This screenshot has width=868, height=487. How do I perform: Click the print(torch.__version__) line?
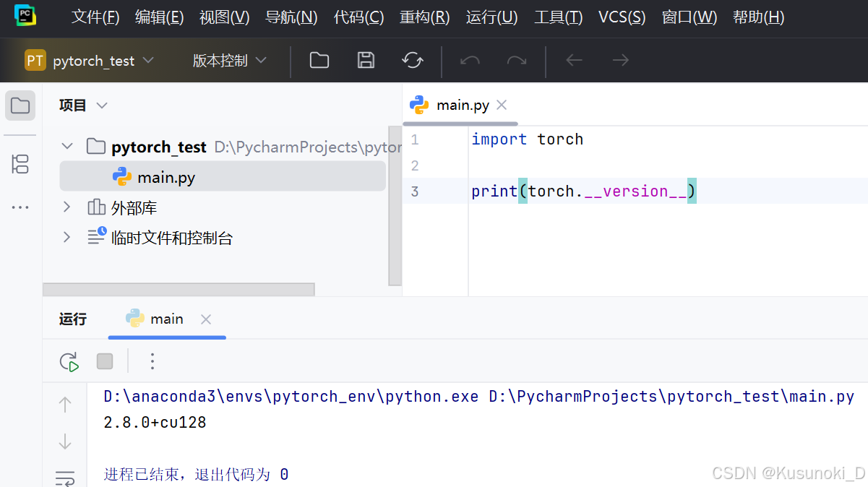coord(584,191)
